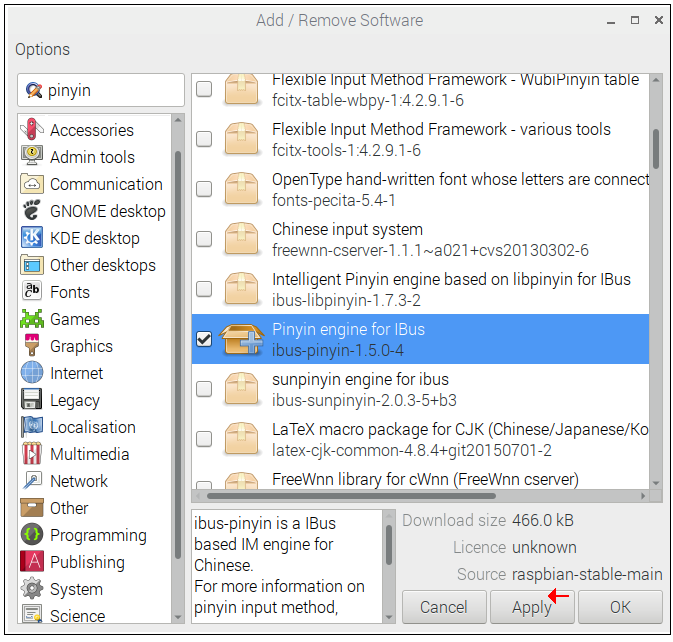Tick the latex-cjk-common package checkbox
Viewport: 673px width, 642px height.
204,439
